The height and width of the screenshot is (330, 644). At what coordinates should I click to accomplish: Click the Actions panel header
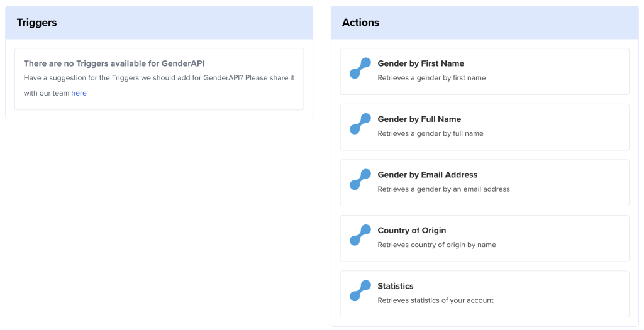click(360, 23)
